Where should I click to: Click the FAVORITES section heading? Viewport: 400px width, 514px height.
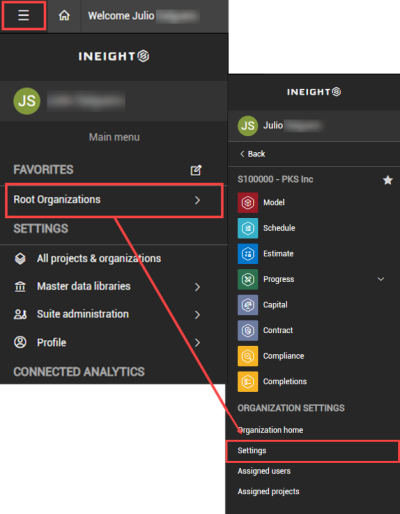(x=43, y=170)
